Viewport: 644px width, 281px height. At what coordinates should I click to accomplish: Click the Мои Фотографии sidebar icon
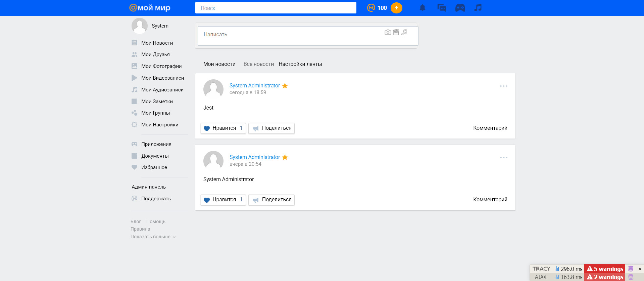(134, 66)
